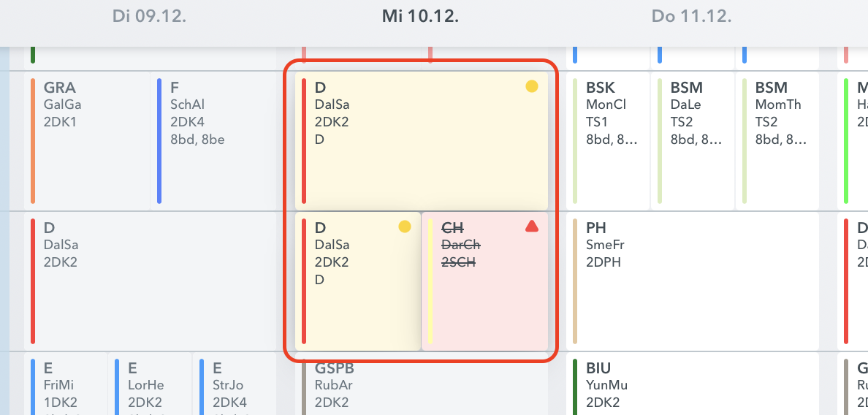868x415 pixels.
Task: Select the Do 11.12. day header
Action: click(x=692, y=16)
